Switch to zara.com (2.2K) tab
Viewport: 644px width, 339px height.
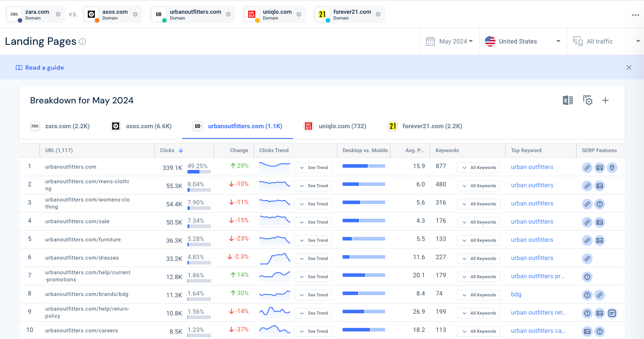pyautogui.click(x=60, y=126)
